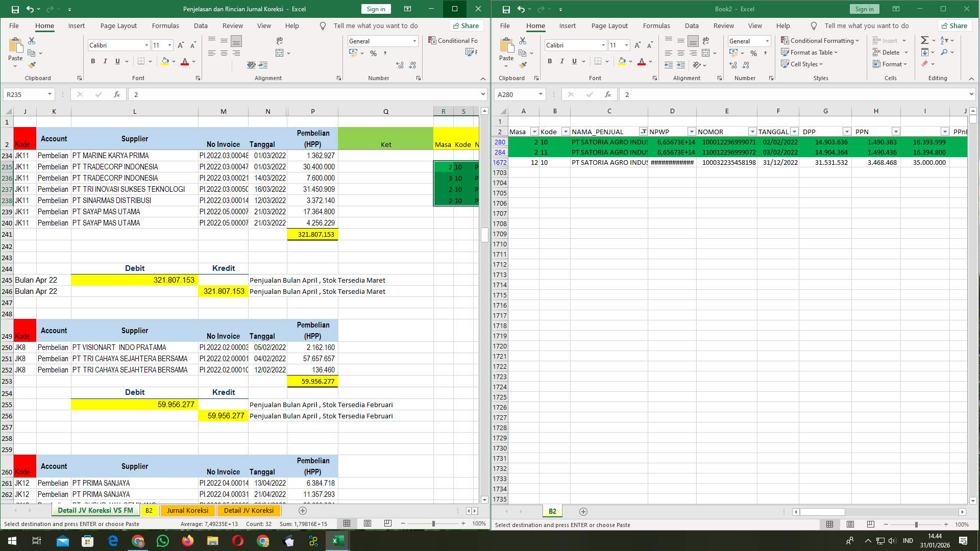Click the Format Painter icon
Image resolution: width=980 pixels, height=551 pixels.
point(32,65)
